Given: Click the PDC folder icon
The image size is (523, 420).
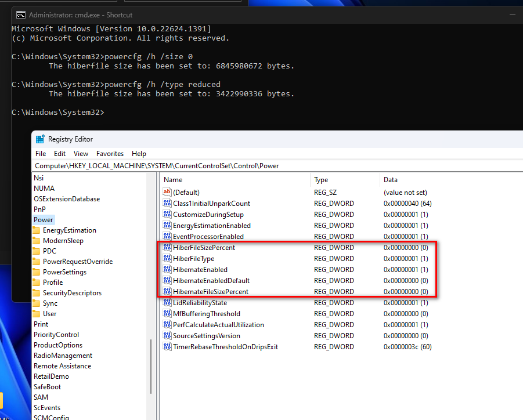Looking at the screenshot, I should click(x=37, y=251).
